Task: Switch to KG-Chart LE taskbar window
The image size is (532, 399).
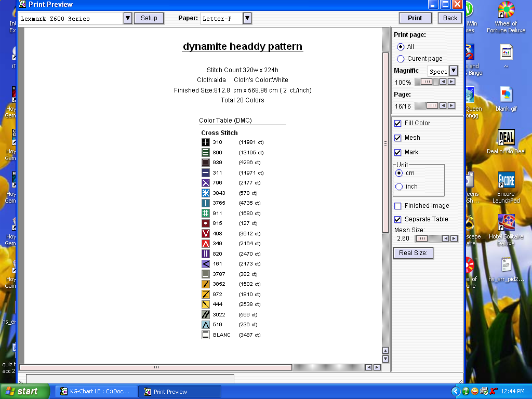Action: point(98,392)
